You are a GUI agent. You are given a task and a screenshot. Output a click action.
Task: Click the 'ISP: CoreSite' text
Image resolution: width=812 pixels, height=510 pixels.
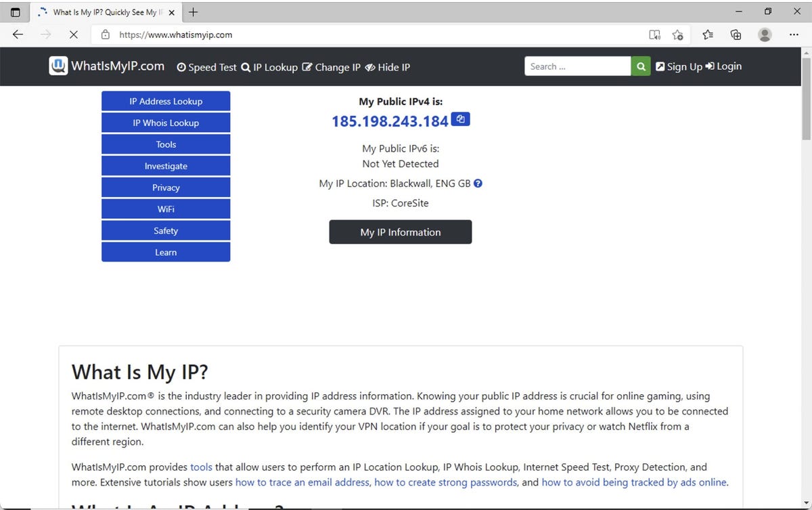[401, 203]
